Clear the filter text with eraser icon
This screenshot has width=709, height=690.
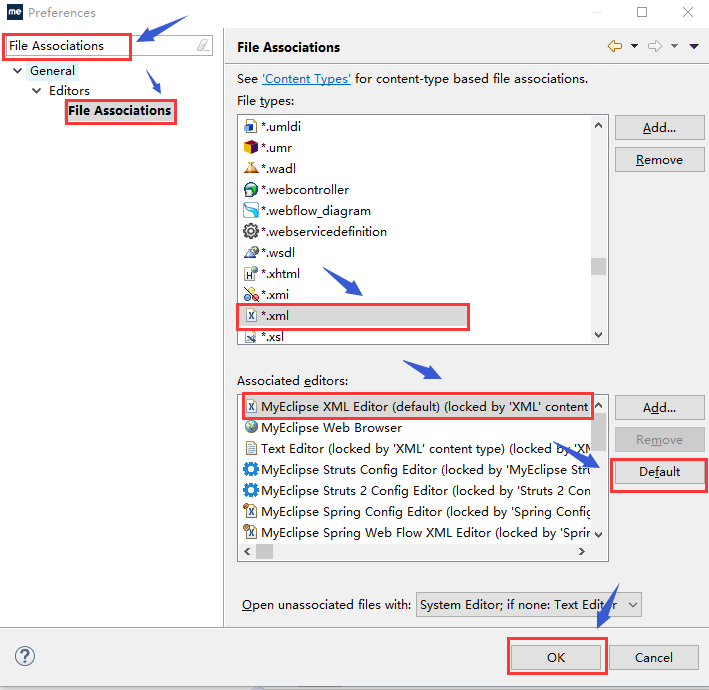click(x=203, y=45)
